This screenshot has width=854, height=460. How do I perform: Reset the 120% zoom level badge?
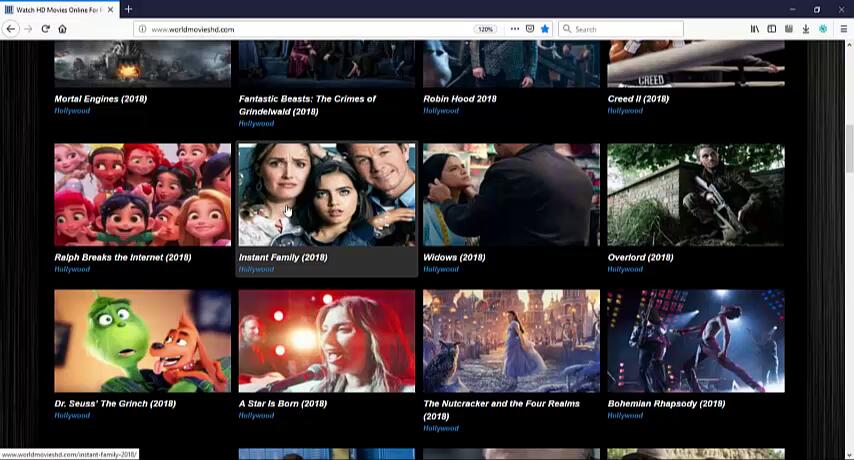coord(485,29)
